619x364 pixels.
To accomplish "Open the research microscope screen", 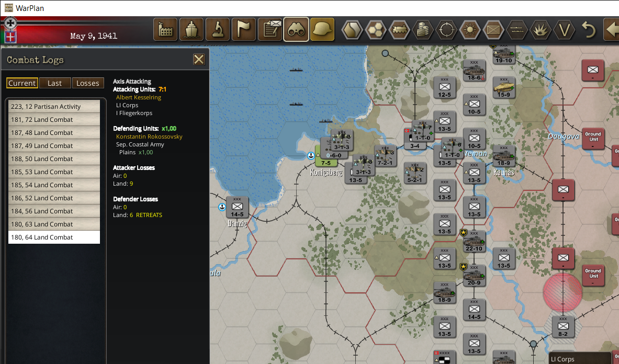I will (218, 30).
